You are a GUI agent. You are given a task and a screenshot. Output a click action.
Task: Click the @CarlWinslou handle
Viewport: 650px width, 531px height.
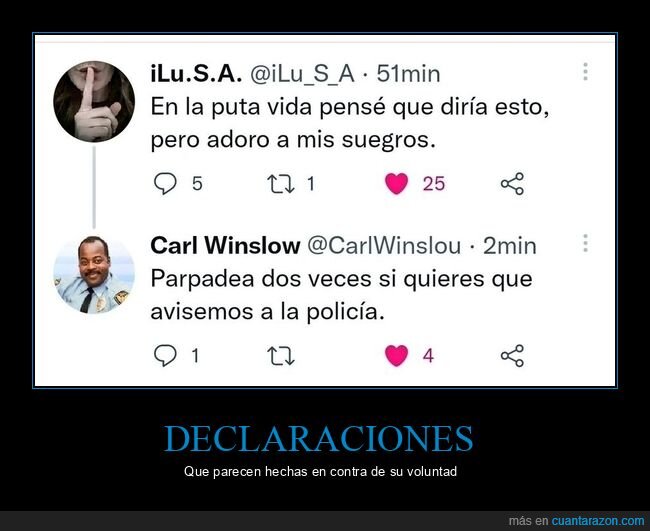coord(384,245)
